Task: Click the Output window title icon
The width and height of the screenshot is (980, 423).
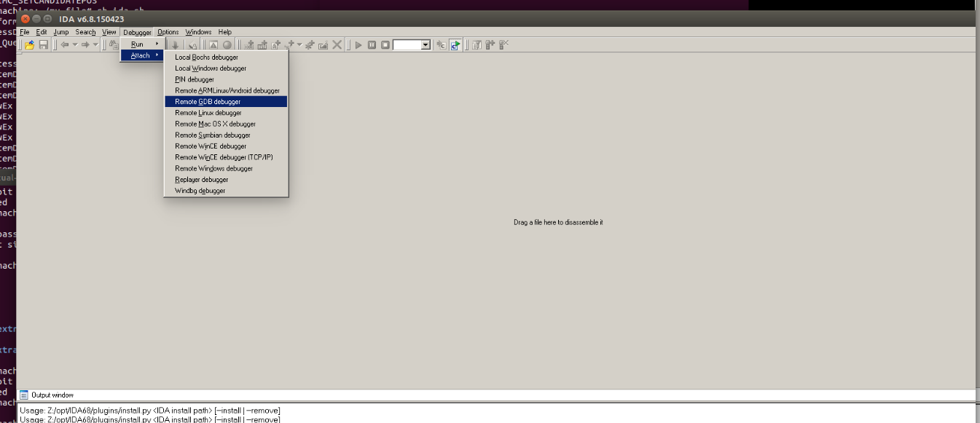Action: pyautogui.click(x=24, y=395)
